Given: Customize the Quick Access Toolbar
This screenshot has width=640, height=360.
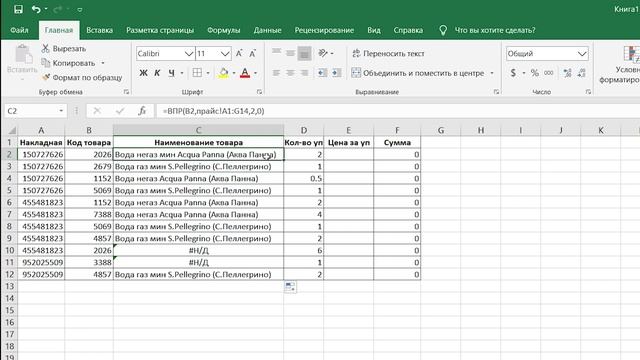Looking at the screenshot, I should tap(80, 9).
